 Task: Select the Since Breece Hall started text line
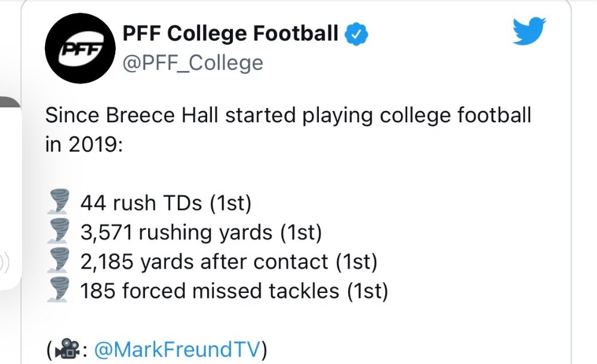288,116
